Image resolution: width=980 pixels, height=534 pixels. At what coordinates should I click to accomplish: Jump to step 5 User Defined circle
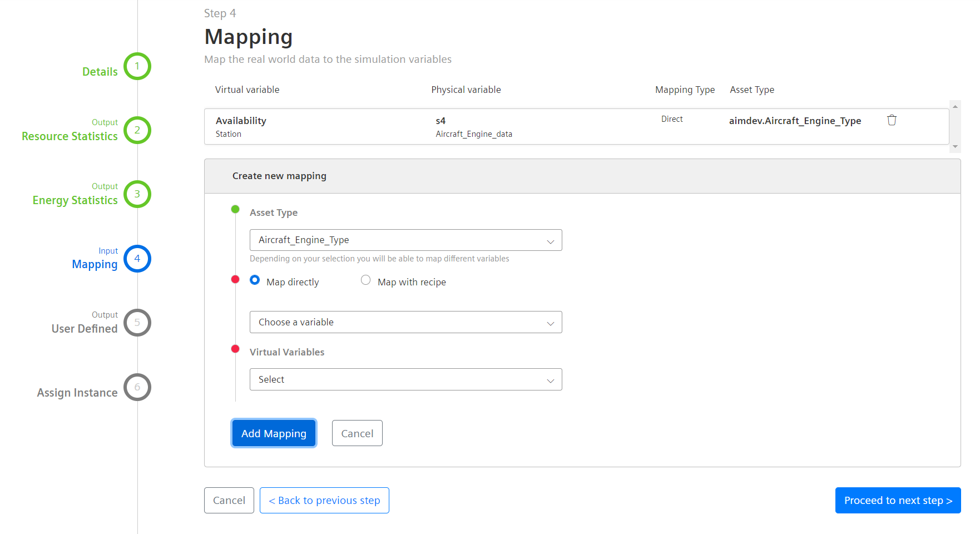pos(137,323)
